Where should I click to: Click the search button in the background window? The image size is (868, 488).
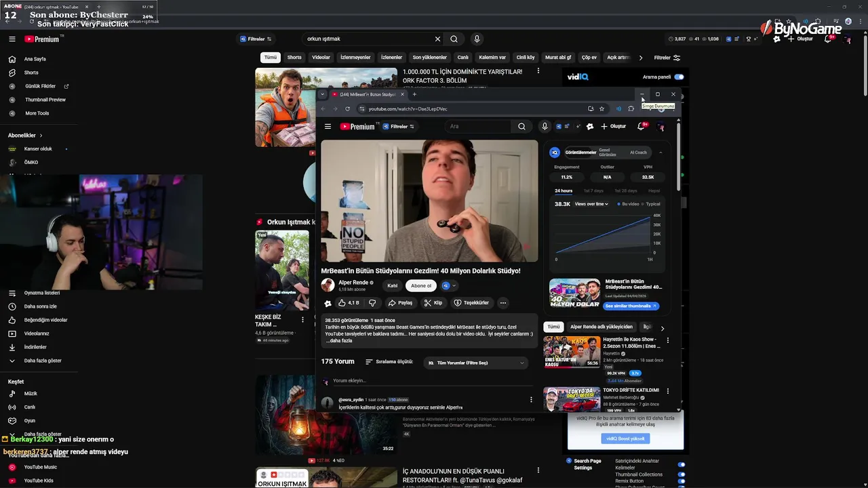pyautogui.click(x=454, y=39)
